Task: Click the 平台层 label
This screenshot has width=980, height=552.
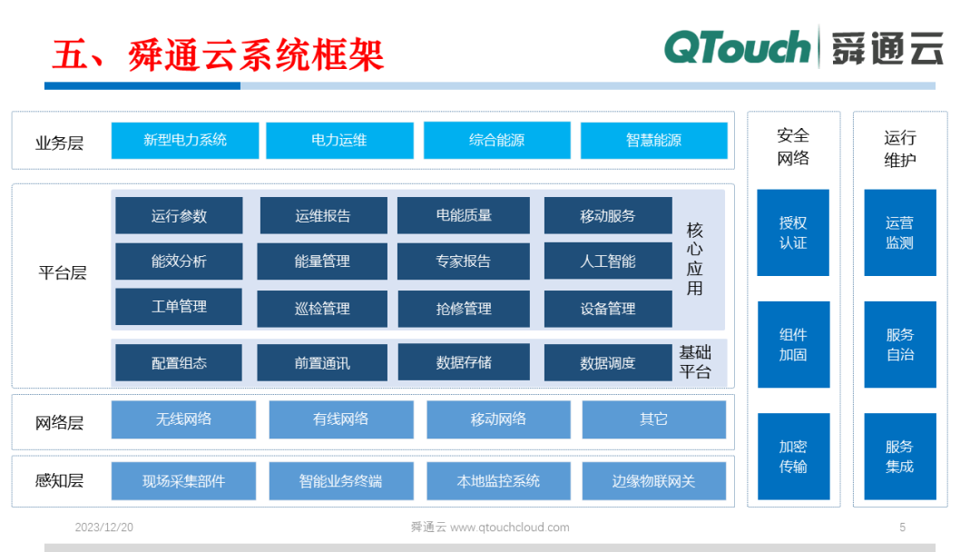Action: (63, 272)
